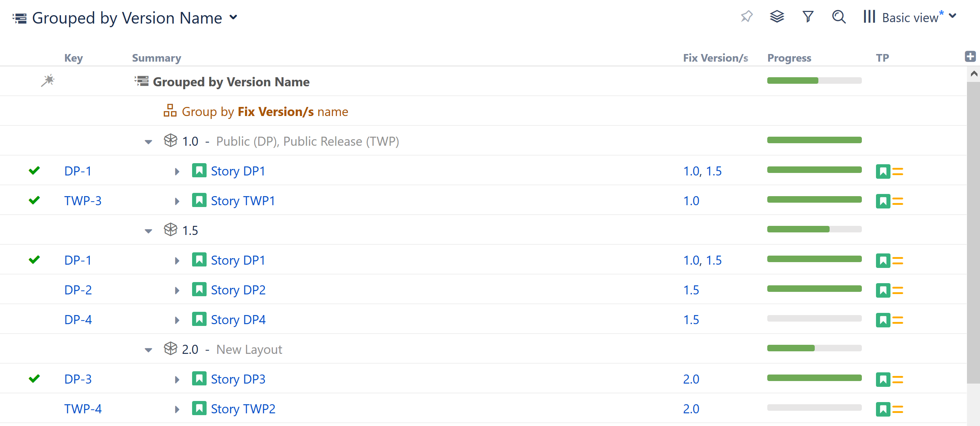Click the progress bar for Story DP2

pyautogui.click(x=814, y=289)
